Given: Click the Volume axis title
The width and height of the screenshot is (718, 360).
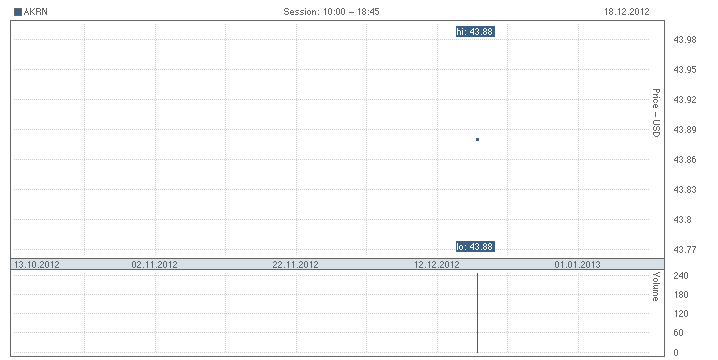Looking at the screenshot, I should point(656,286).
